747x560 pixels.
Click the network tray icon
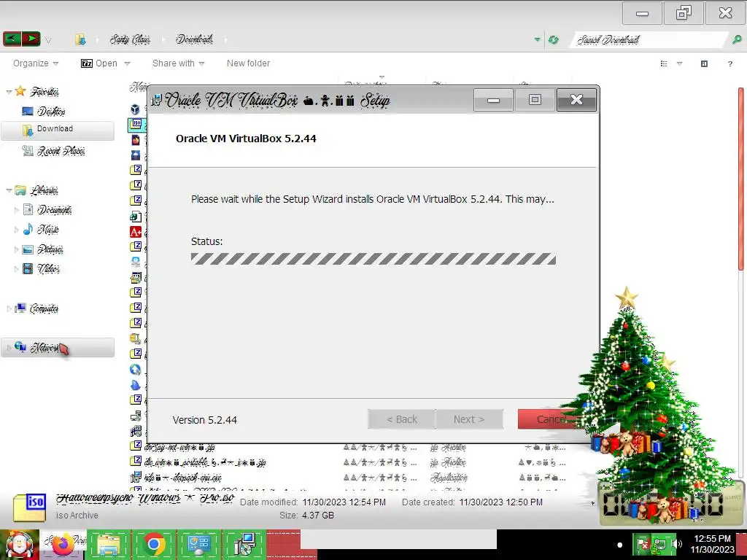point(659,544)
